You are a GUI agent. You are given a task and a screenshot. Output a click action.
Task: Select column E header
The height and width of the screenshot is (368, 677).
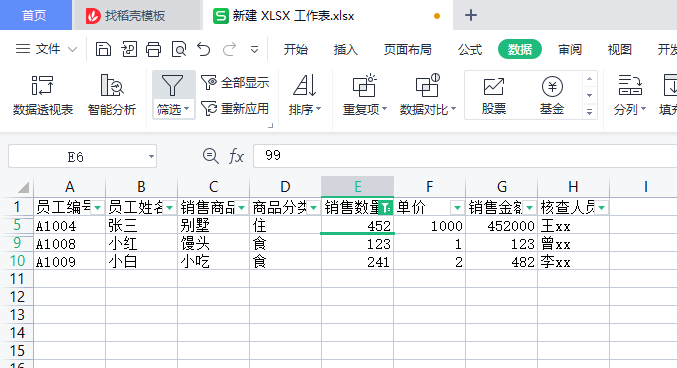357,187
